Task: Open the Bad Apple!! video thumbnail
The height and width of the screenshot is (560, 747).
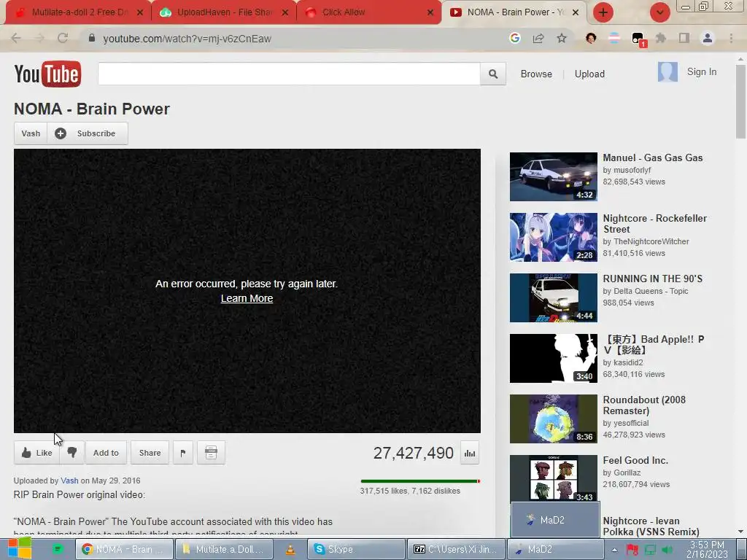Action: 553,358
